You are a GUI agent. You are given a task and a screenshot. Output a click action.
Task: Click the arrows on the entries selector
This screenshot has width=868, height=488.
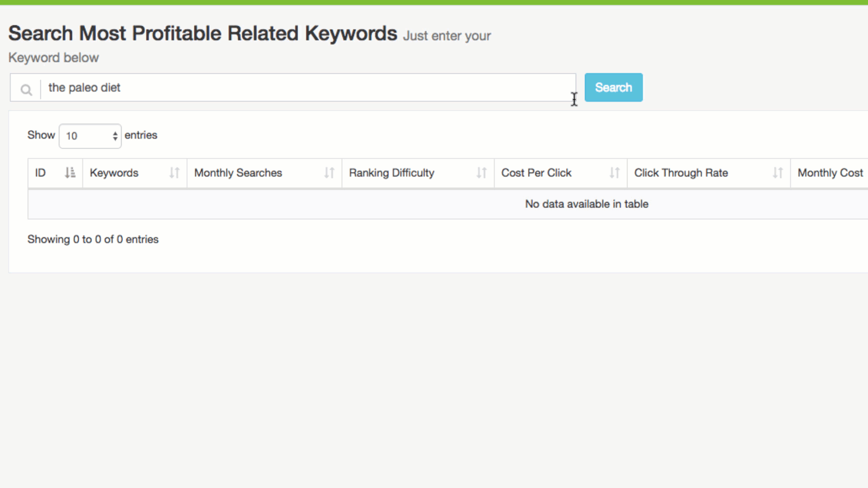coord(115,136)
